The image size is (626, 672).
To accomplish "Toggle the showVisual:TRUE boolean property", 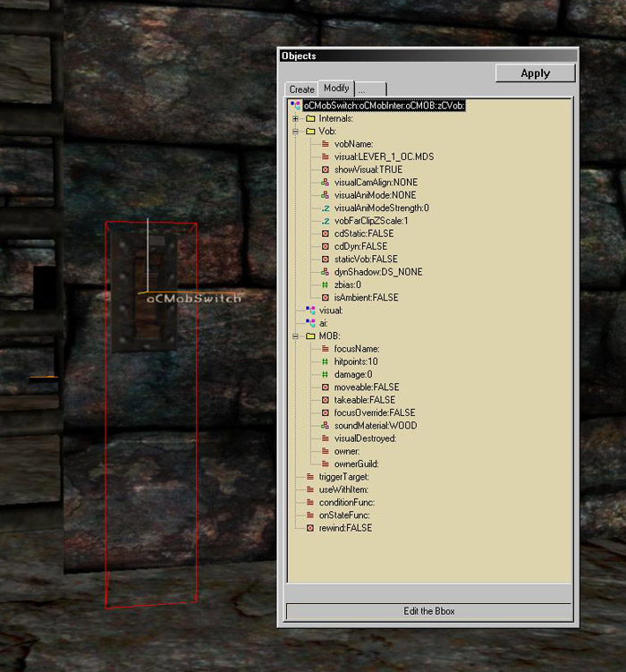I will (367, 169).
